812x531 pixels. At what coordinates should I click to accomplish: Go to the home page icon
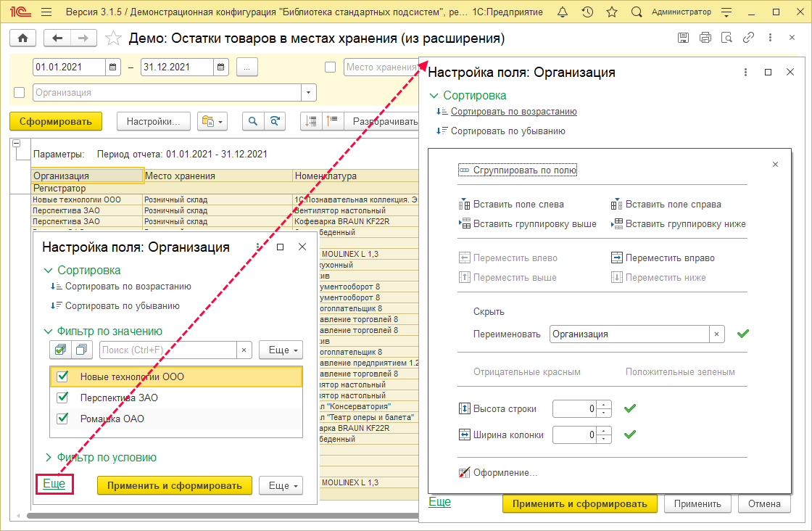tap(22, 38)
